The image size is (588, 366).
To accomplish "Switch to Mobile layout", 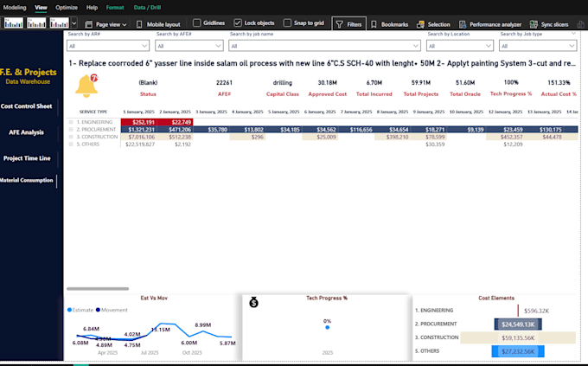I will pyautogui.click(x=158, y=24).
